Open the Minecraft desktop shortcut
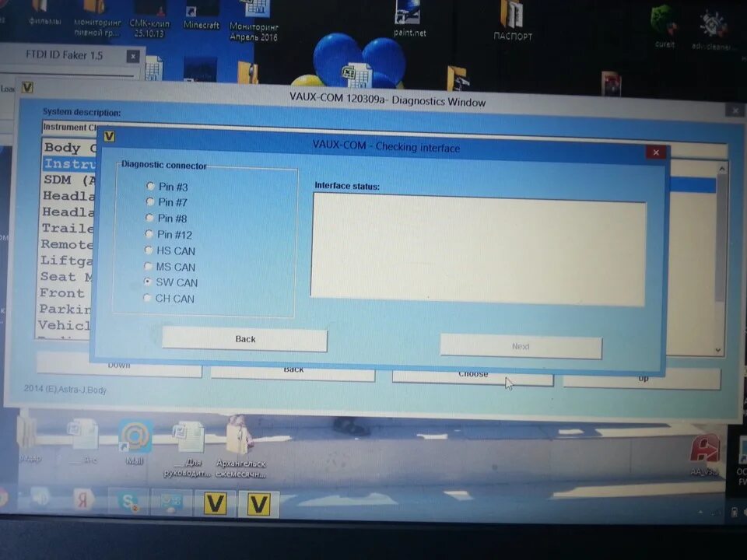 point(202,16)
